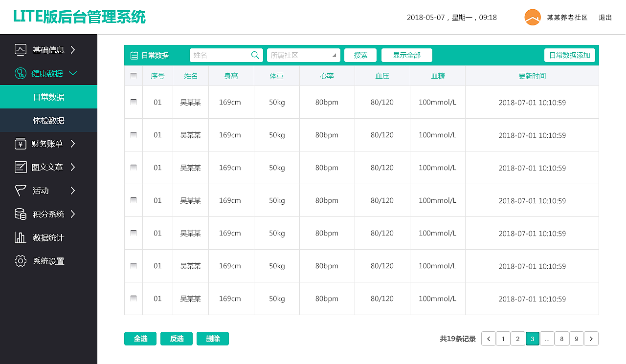Go to previous page with left arrow

(489, 339)
